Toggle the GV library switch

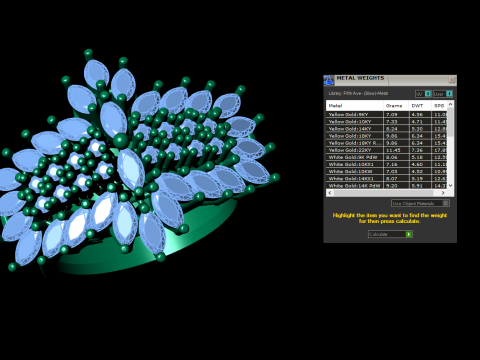[423, 94]
